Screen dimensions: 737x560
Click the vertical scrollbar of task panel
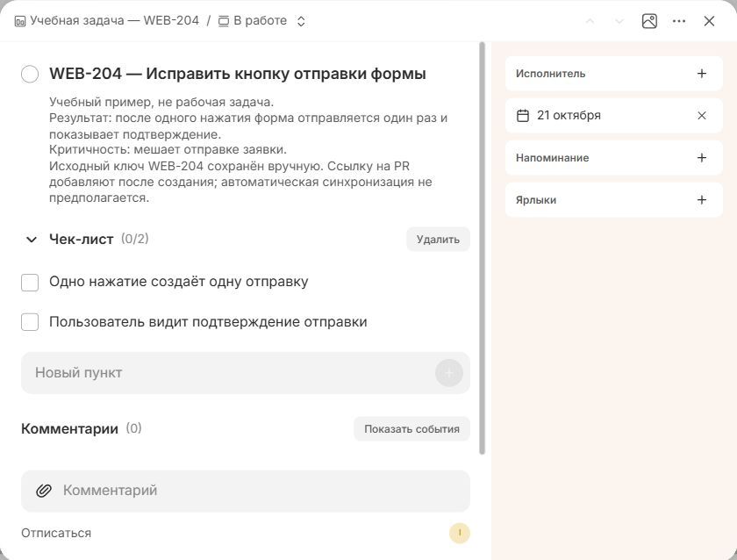pyautogui.click(x=482, y=248)
